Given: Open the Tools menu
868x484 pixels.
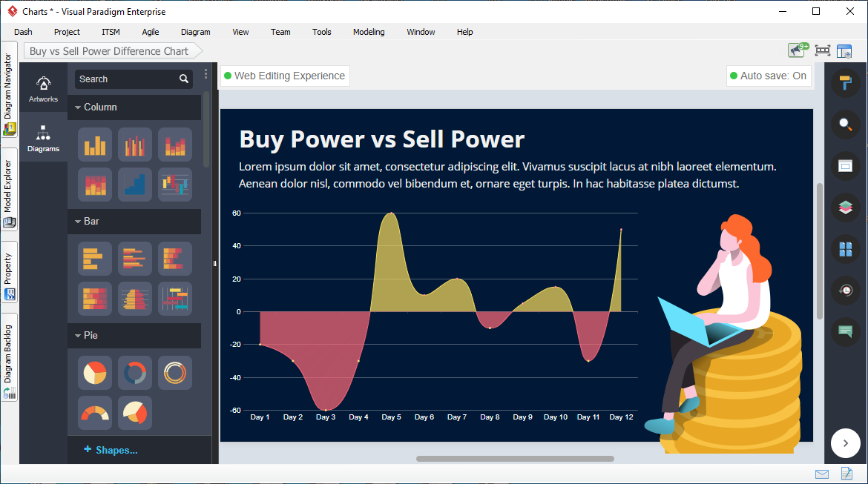Looking at the screenshot, I should (322, 32).
